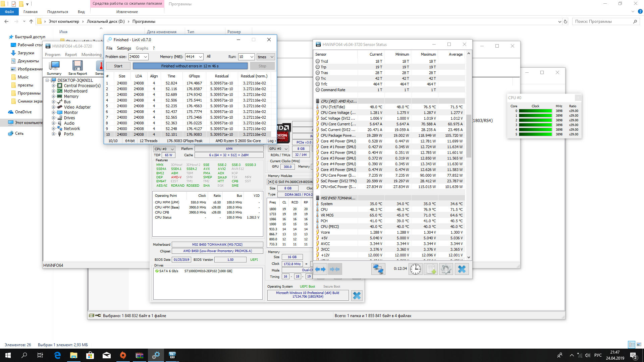Start logging with the spreadsheet plus icon
This screenshot has width=644, height=362.
pyautogui.click(x=431, y=269)
